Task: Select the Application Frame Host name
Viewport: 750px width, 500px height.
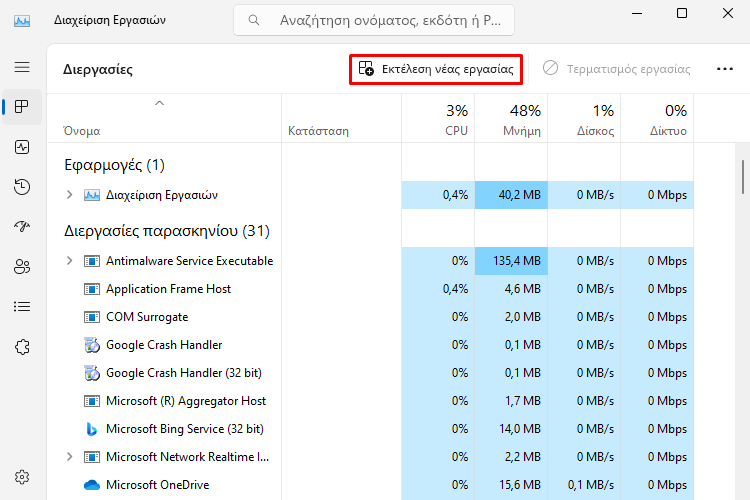Action: click(x=168, y=289)
